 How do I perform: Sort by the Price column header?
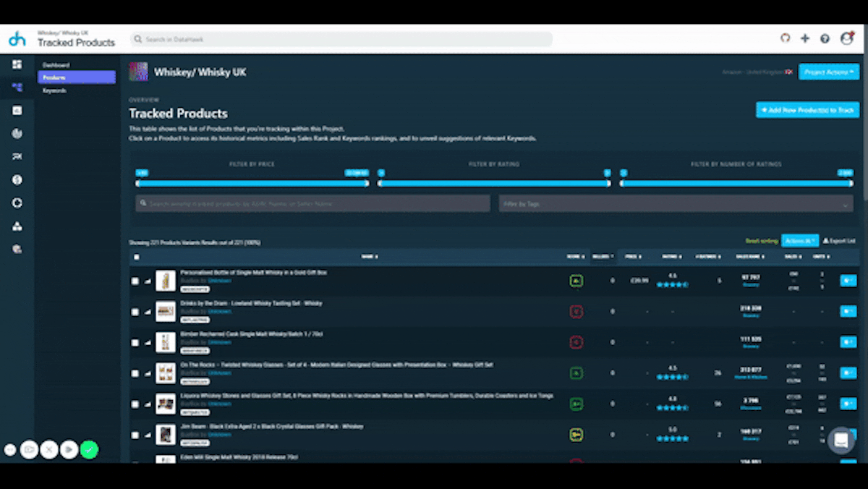coord(633,257)
